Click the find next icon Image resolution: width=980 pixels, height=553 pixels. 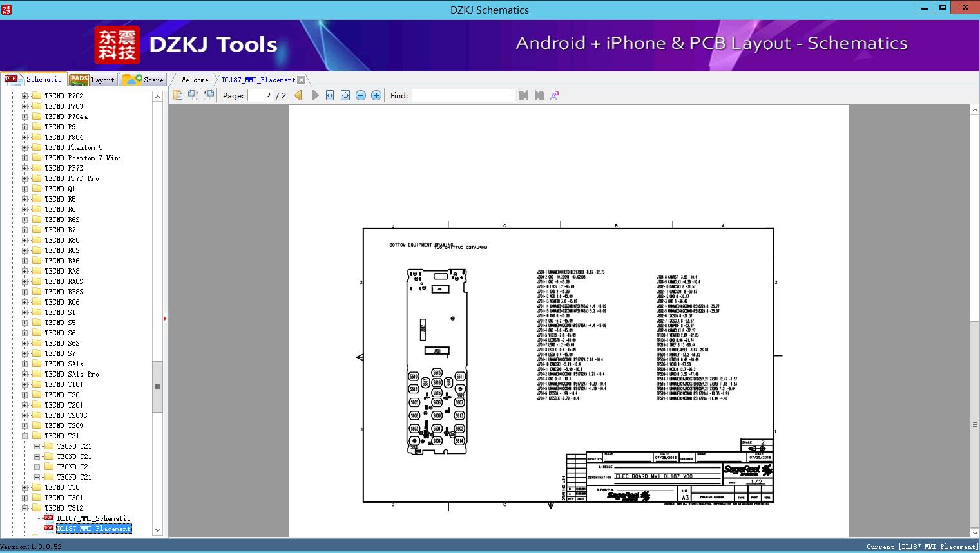pyautogui.click(x=539, y=95)
